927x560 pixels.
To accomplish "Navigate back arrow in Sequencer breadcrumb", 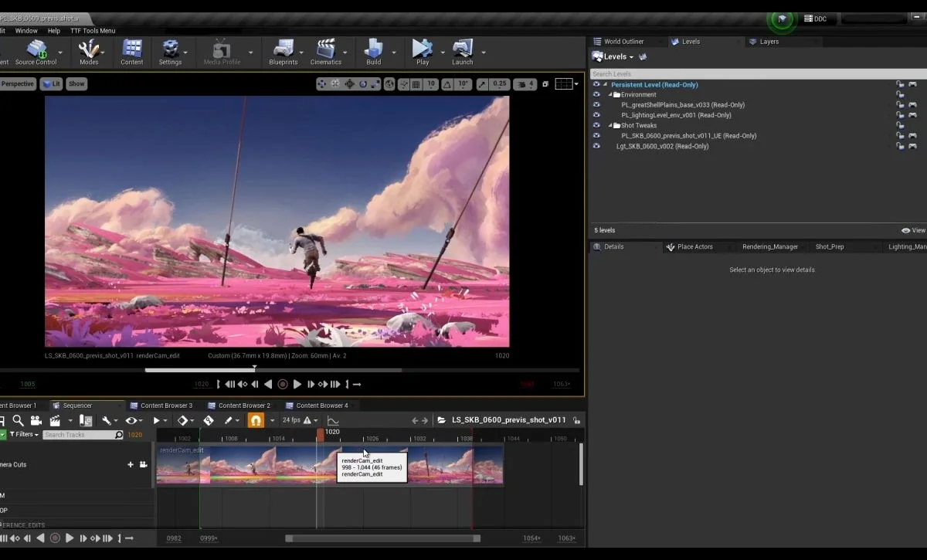I will click(415, 420).
